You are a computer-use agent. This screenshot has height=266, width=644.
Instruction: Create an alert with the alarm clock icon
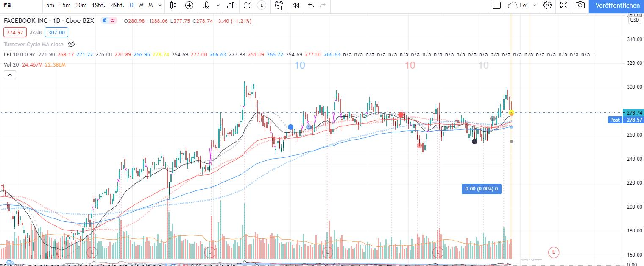[279, 5]
